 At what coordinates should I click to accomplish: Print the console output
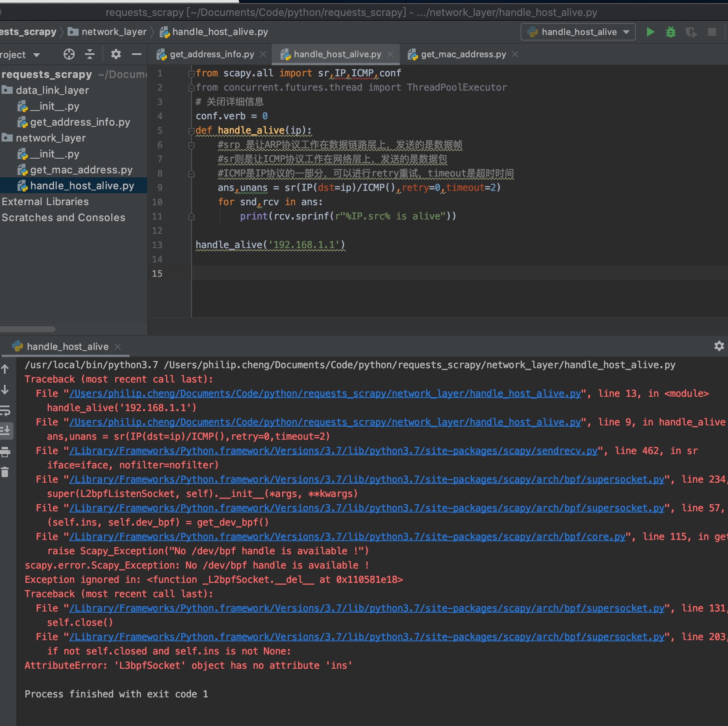tap(5, 452)
